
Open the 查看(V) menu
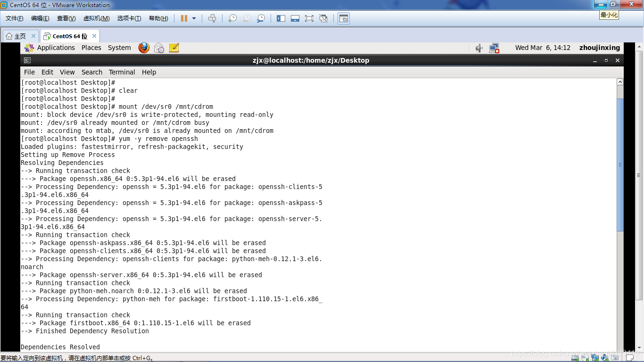66,18
